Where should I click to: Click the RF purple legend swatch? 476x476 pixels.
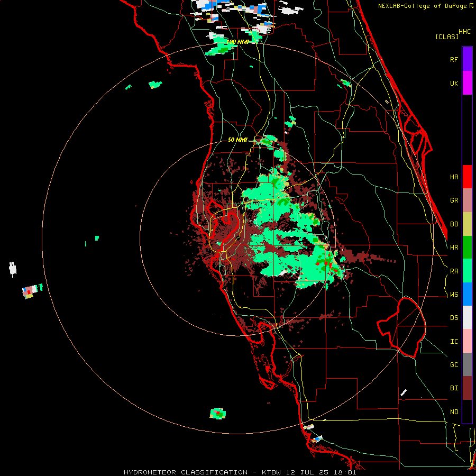pyautogui.click(x=467, y=59)
